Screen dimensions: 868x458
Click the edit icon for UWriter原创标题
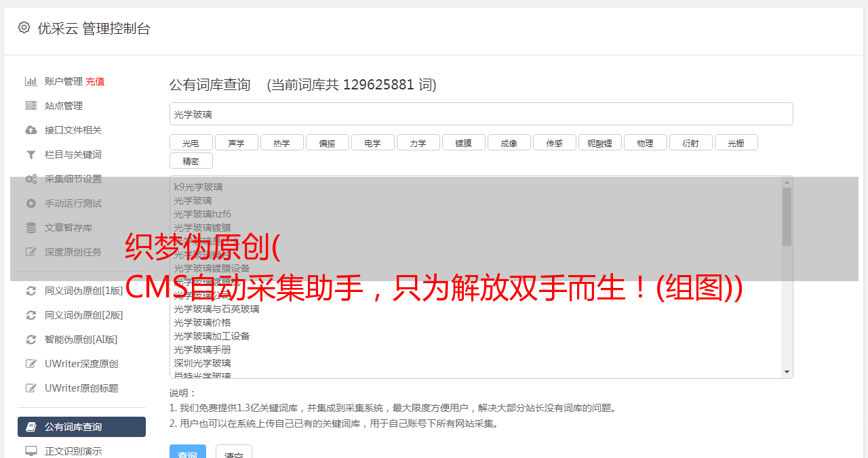pos(31,388)
